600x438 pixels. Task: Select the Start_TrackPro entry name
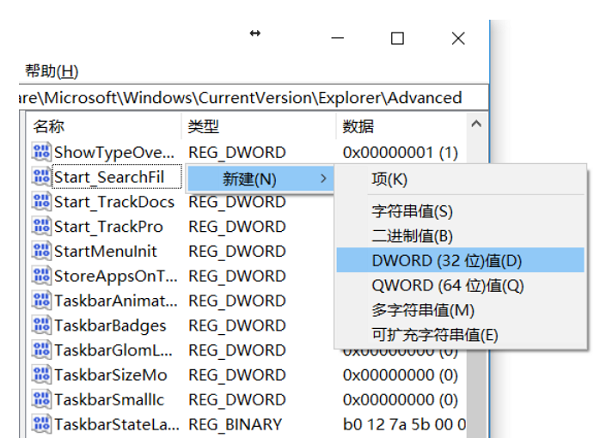click(108, 227)
